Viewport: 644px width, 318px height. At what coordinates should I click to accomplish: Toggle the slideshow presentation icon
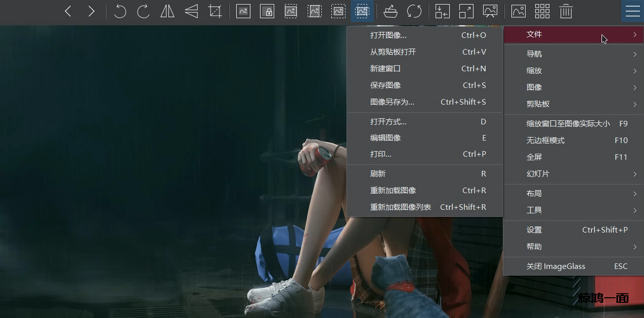490,11
